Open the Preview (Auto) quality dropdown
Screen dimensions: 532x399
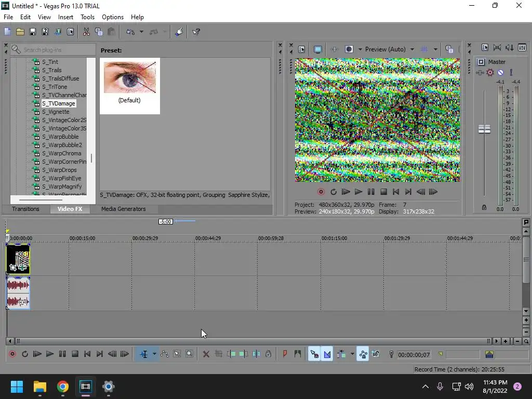[412, 49]
